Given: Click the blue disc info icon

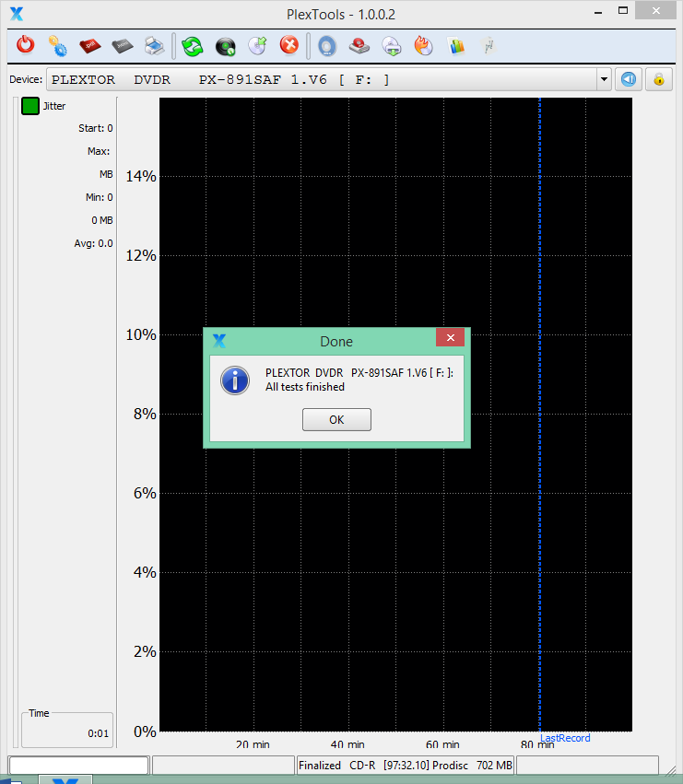Looking at the screenshot, I should click(x=327, y=46).
